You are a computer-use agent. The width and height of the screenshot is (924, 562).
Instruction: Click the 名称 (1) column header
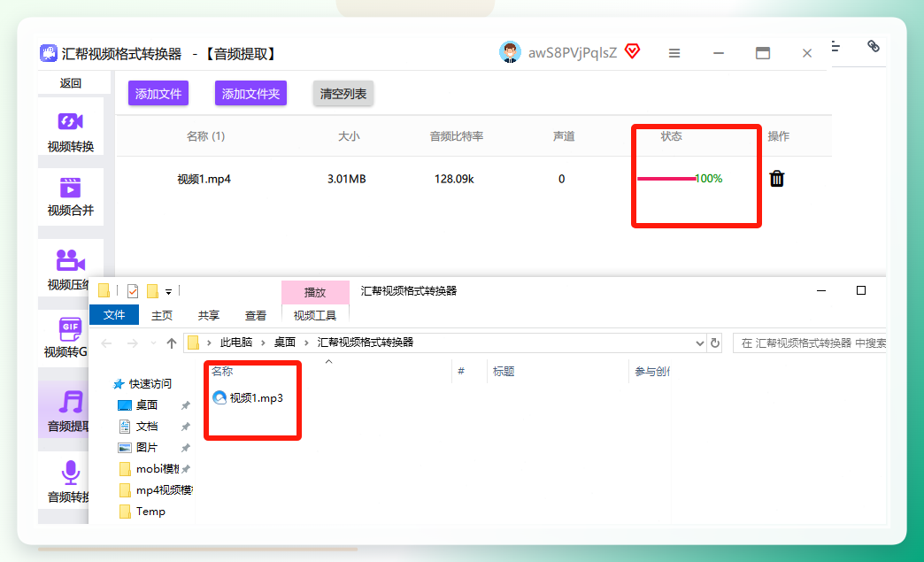tap(205, 136)
